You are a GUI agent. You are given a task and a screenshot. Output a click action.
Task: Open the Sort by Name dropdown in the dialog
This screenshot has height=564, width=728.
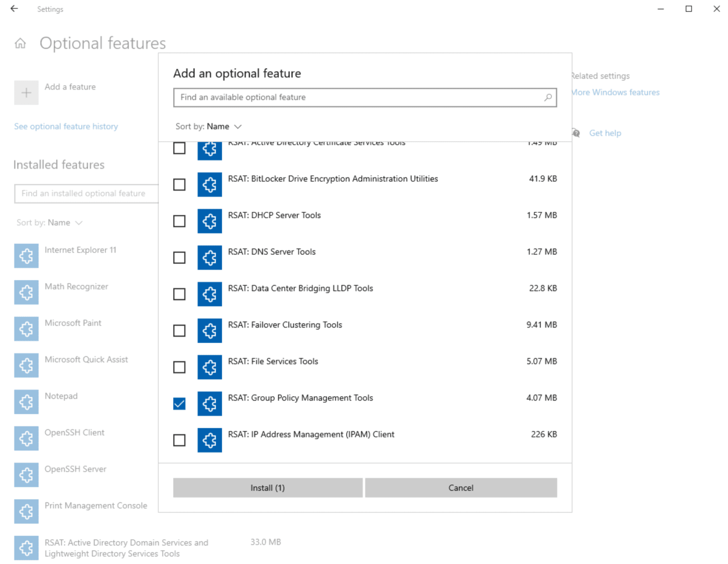tap(223, 126)
